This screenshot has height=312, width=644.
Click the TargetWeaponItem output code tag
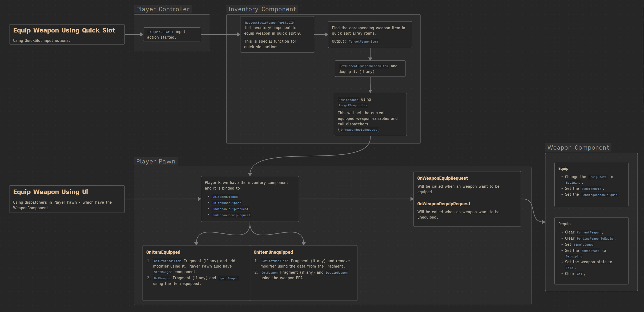coord(363,42)
